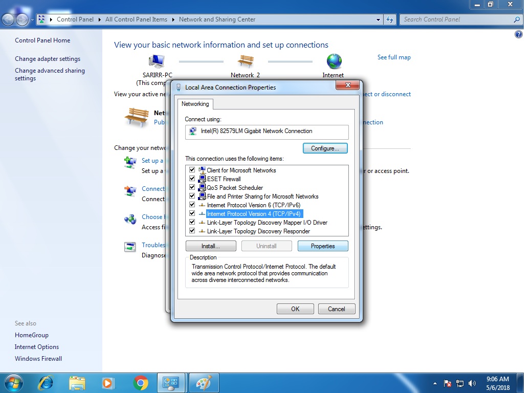Expand the address bar history dropdown
This screenshot has height=393, width=532.
click(378, 19)
